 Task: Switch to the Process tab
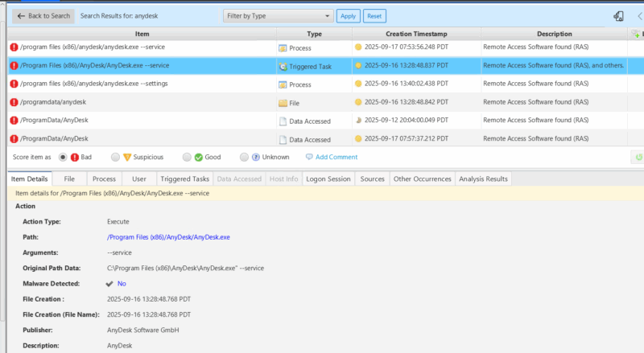coord(105,179)
